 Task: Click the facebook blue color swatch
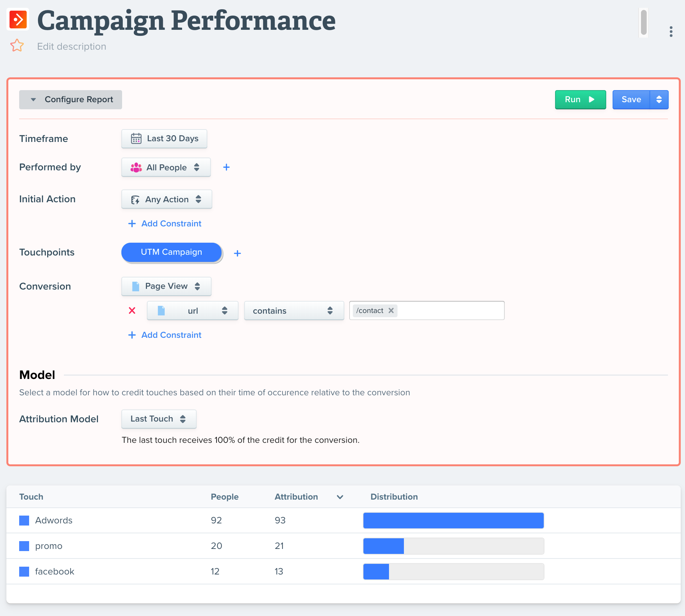pyautogui.click(x=24, y=572)
